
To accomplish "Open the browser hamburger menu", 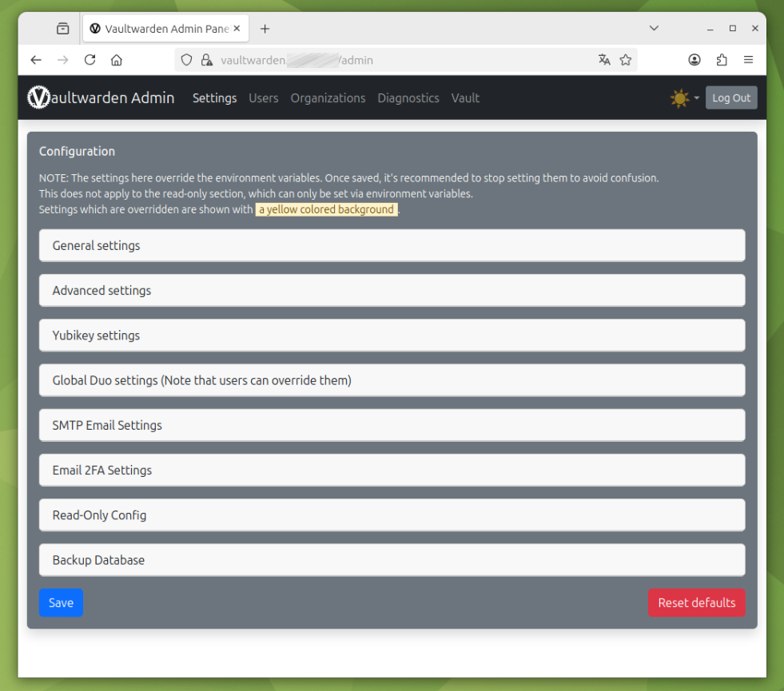I will click(x=749, y=60).
